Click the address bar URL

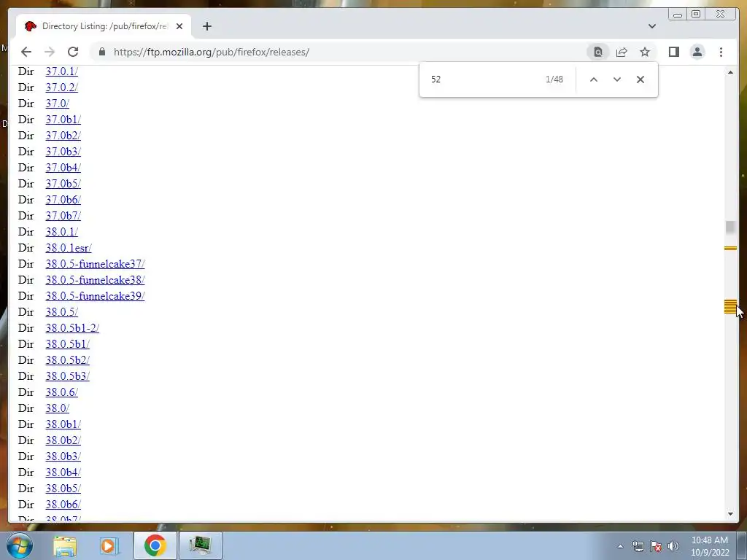[212, 52]
